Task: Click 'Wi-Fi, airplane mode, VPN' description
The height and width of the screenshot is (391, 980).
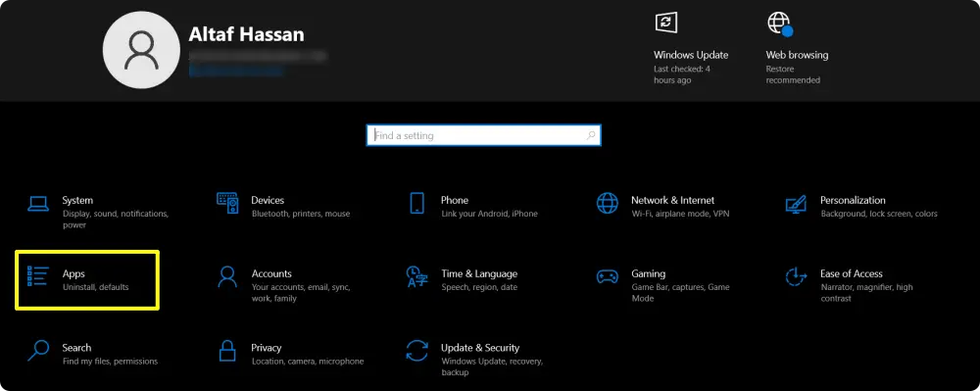Action: click(x=680, y=214)
